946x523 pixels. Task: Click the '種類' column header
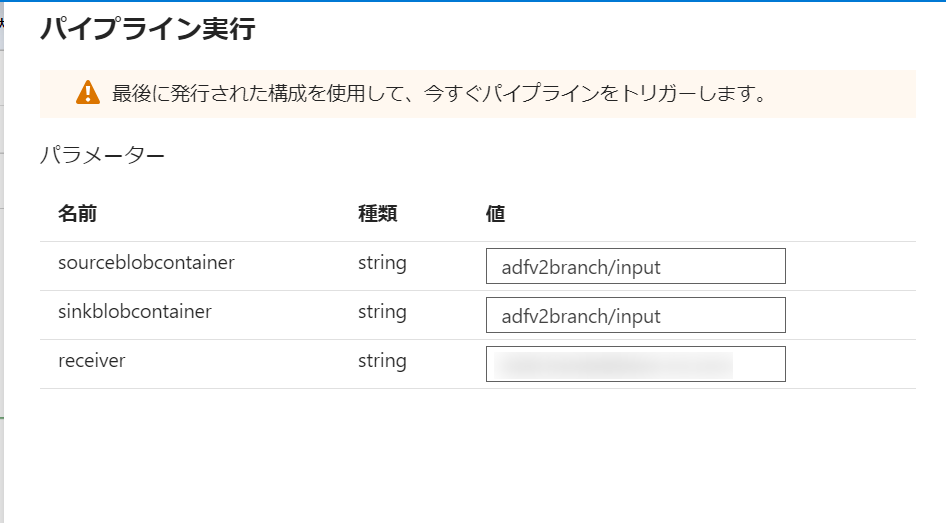coord(378,214)
